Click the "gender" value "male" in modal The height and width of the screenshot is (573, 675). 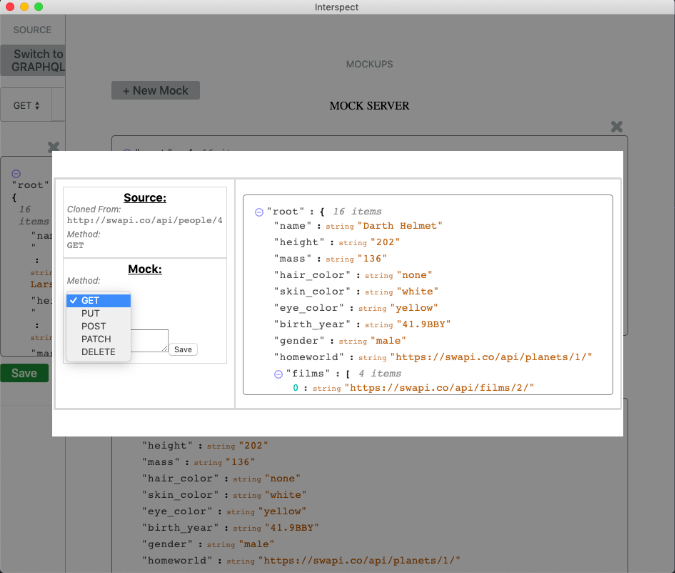[x=388, y=341]
